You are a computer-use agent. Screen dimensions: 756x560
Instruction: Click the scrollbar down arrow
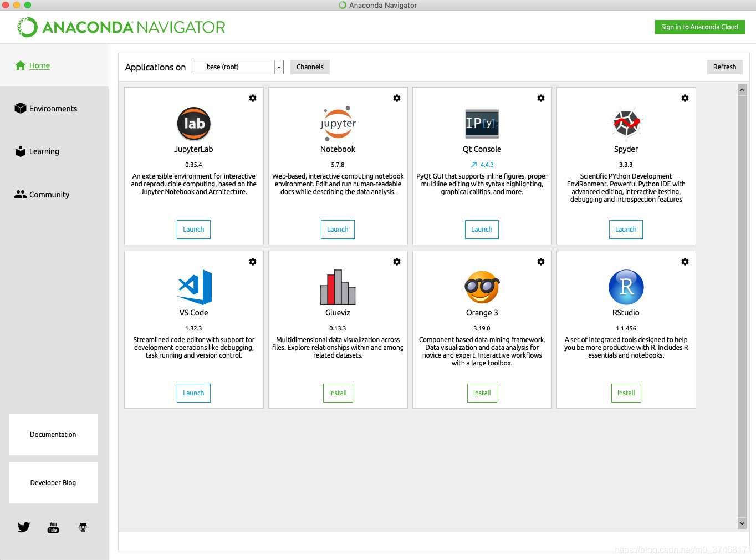click(742, 523)
